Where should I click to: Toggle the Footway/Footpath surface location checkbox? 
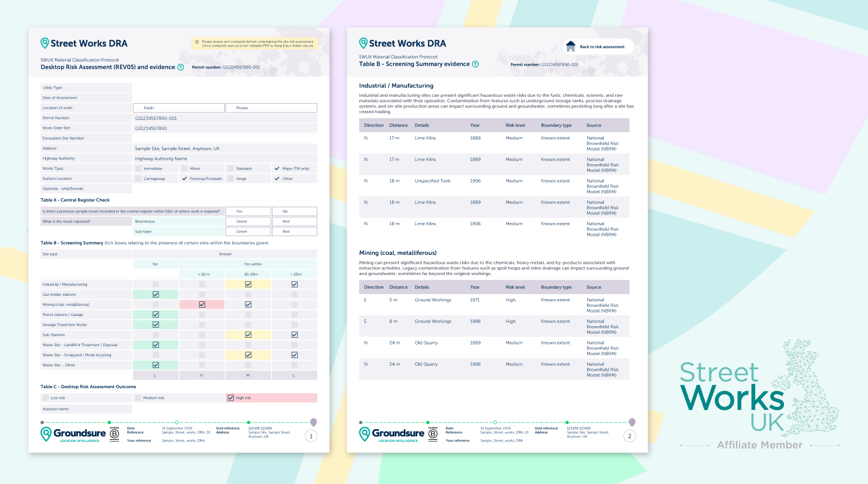pyautogui.click(x=184, y=179)
